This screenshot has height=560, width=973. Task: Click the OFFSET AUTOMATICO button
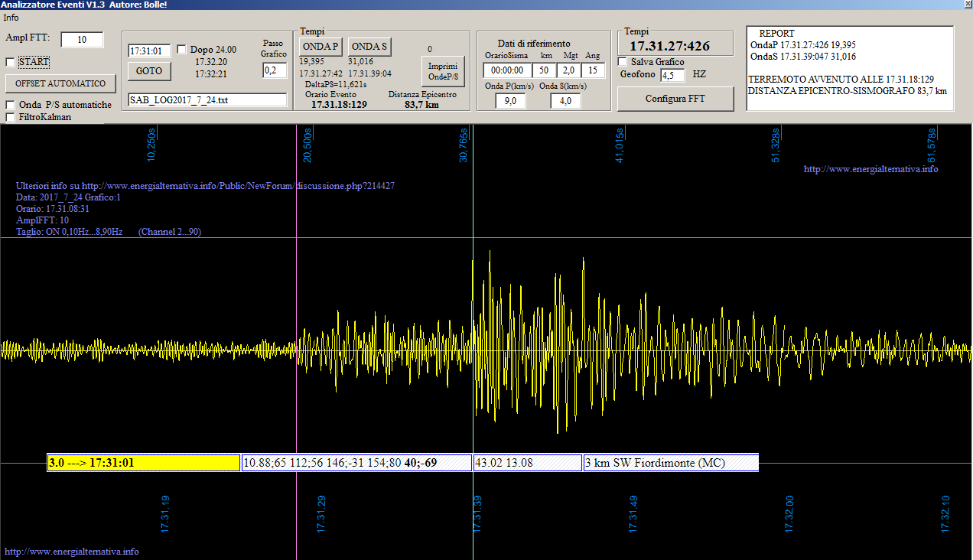coord(60,83)
